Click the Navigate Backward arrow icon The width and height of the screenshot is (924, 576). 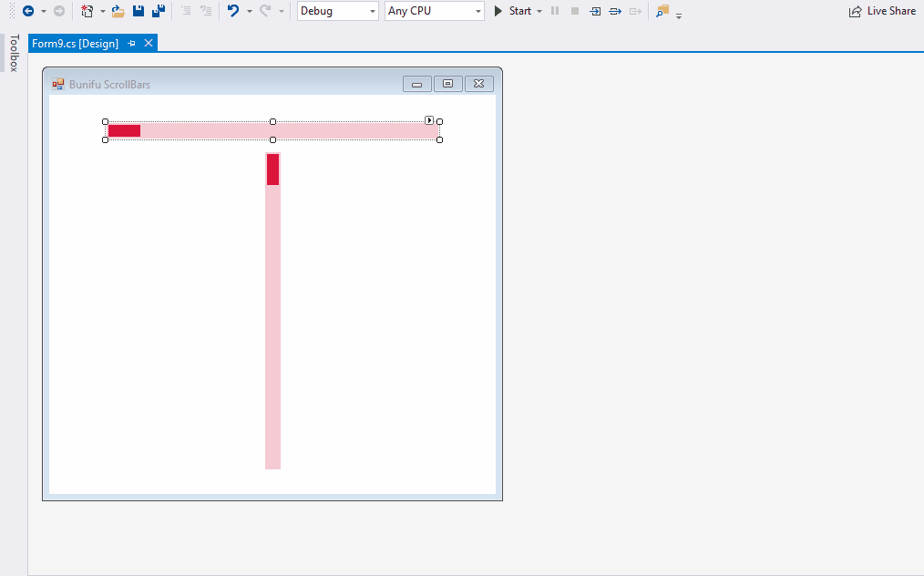[28, 11]
